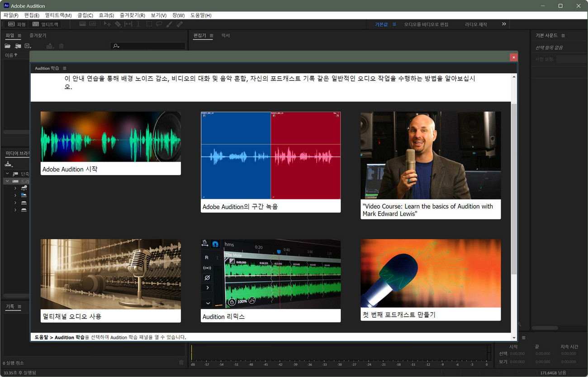Open the 파일(F) menu
Viewport: 588px width, 377px height.
coord(11,15)
